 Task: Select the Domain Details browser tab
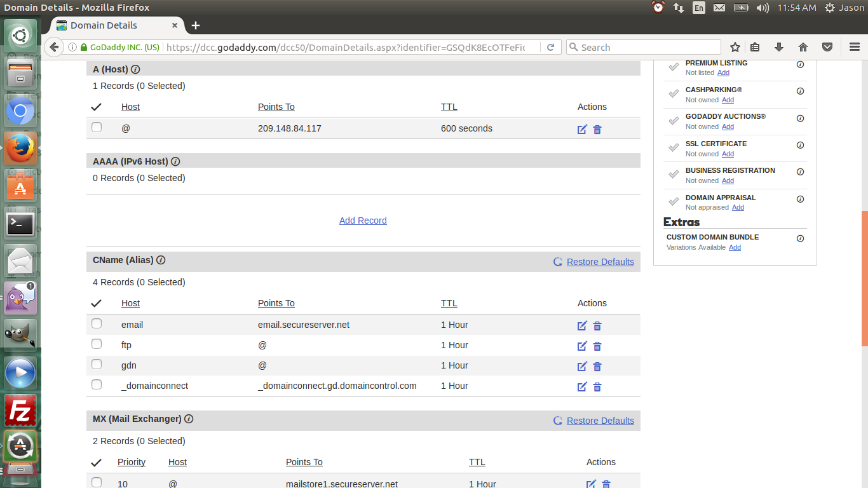(x=117, y=25)
